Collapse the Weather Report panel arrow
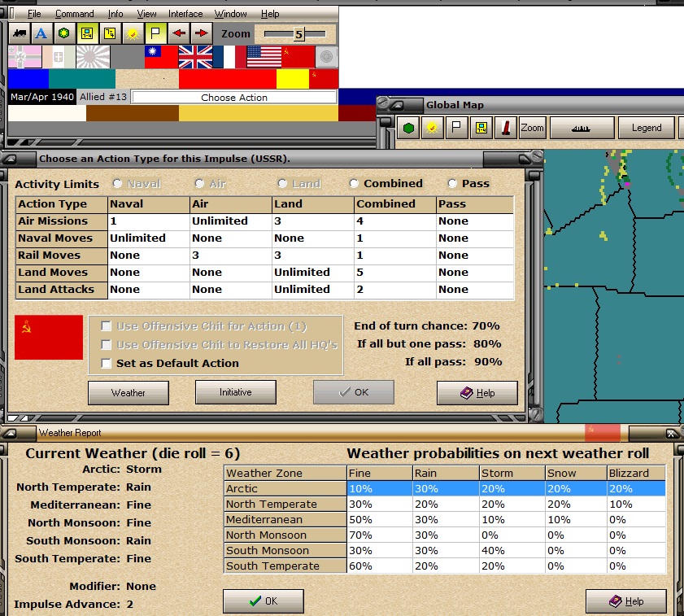Screen dimensions: 684x616 pyautogui.click(x=10, y=433)
